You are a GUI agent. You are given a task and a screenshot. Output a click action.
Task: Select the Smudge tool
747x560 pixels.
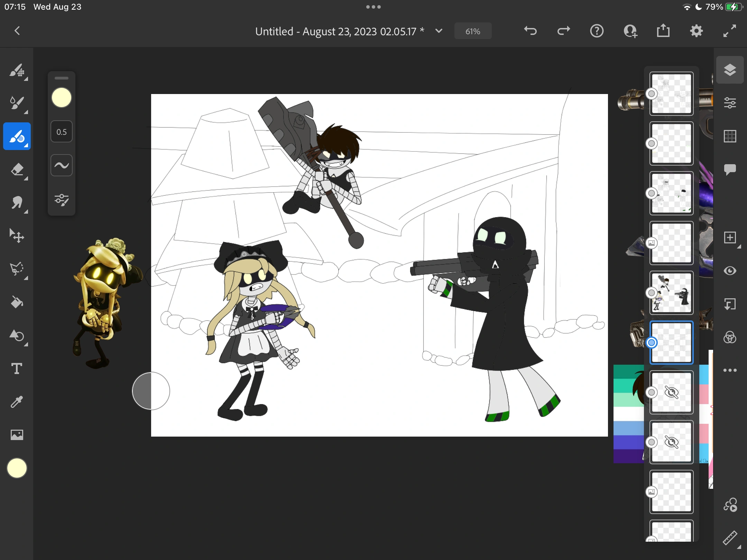coord(17,203)
